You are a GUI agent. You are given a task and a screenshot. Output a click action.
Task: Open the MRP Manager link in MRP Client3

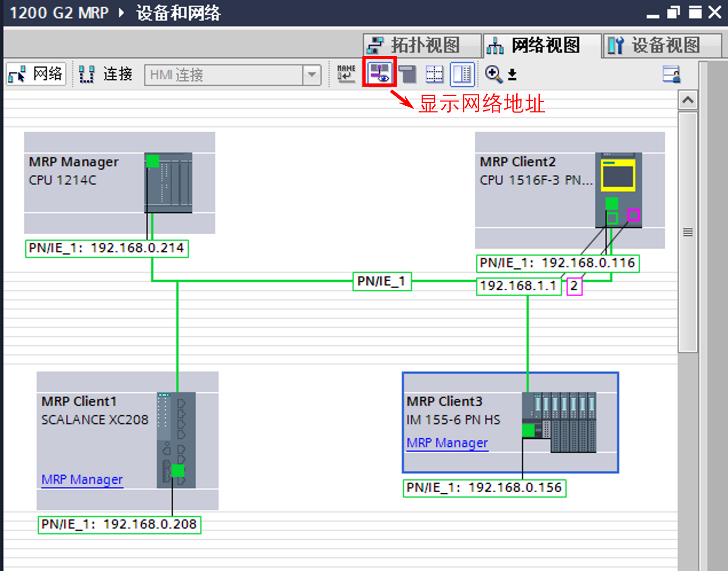pyautogui.click(x=447, y=443)
